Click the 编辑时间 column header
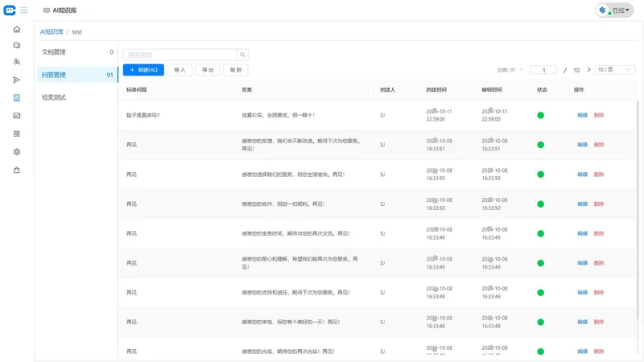This screenshot has width=644, height=362. pyautogui.click(x=492, y=89)
